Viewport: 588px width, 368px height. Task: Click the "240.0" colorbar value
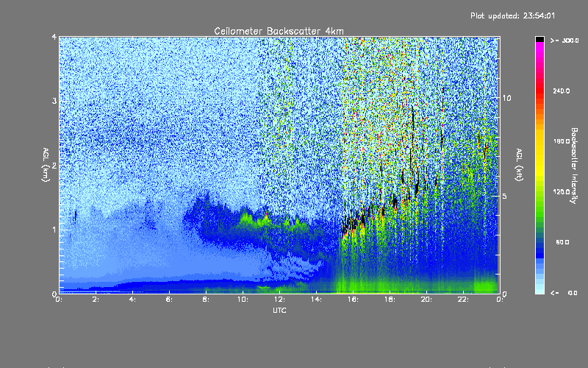(562, 91)
